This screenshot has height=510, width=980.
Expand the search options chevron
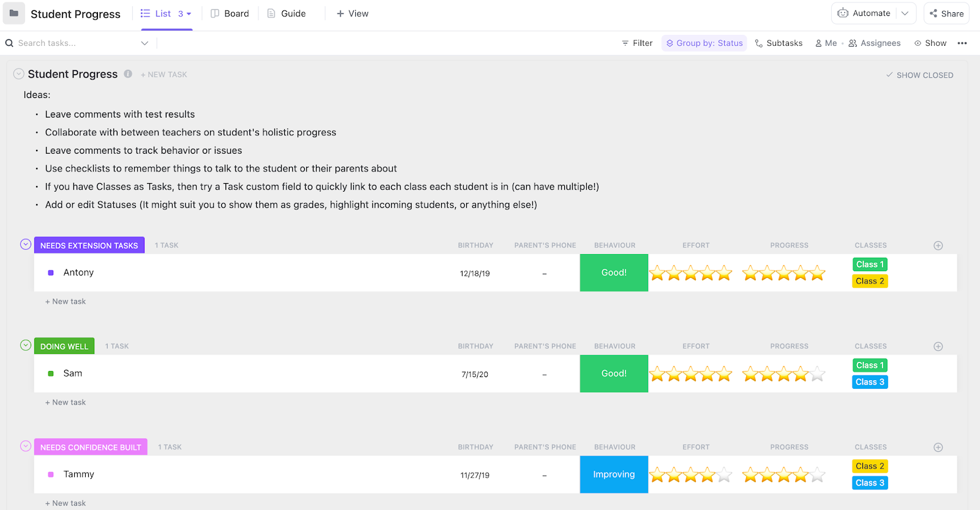coord(145,43)
